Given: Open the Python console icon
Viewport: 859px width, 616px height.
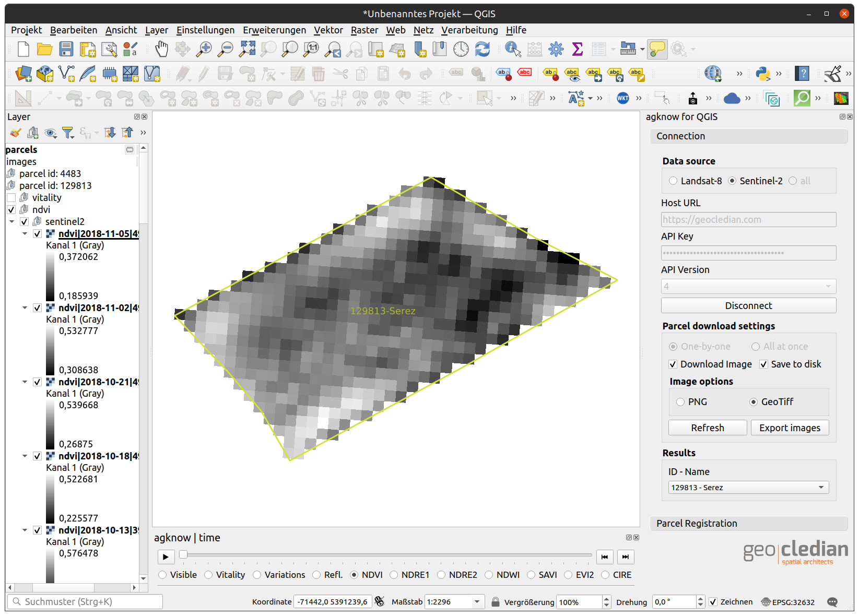Looking at the screenshot, I should click(763, 74).
